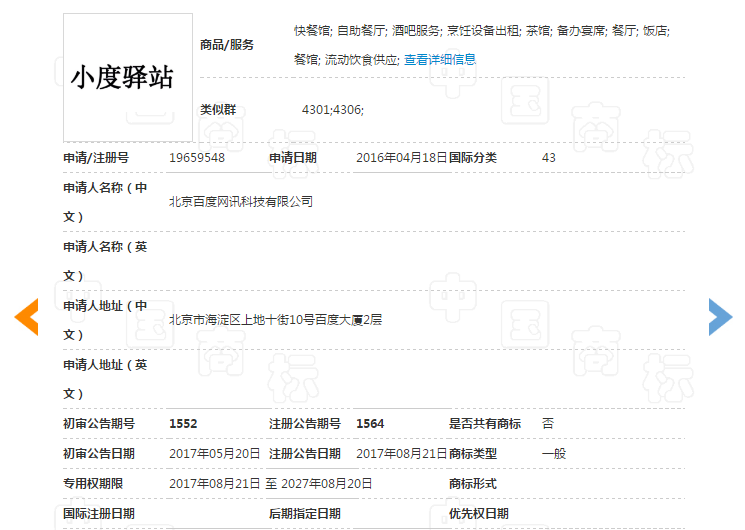Click the 优先权日期 label
Image resolution: width=745 pixels, height=530 pixels.
click(479, 513)
